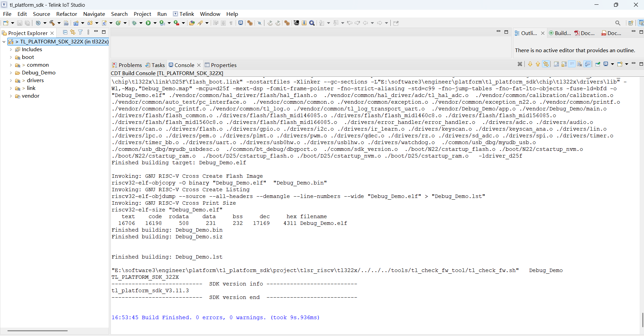Click the Open Console monitor toolbar icon

[x=240, y=23]
